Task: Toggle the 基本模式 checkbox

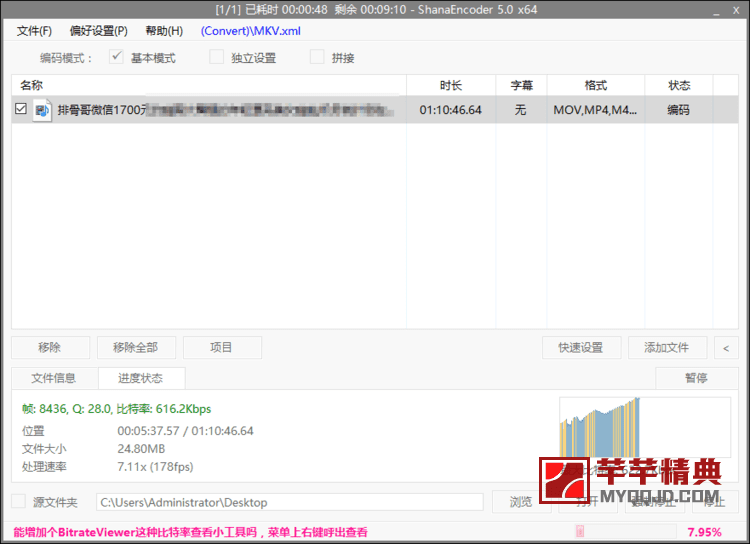Action: click(x=116, y=57)
